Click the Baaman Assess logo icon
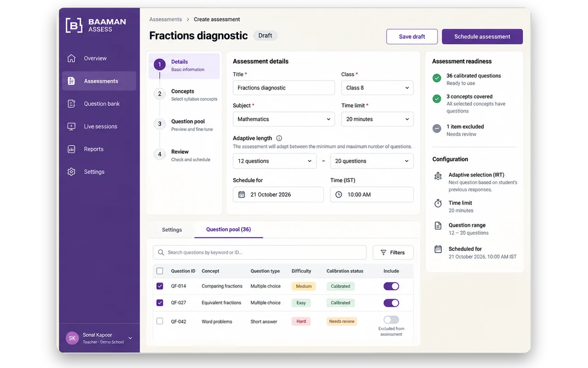The image size is (588, 368). coord(74,25)
